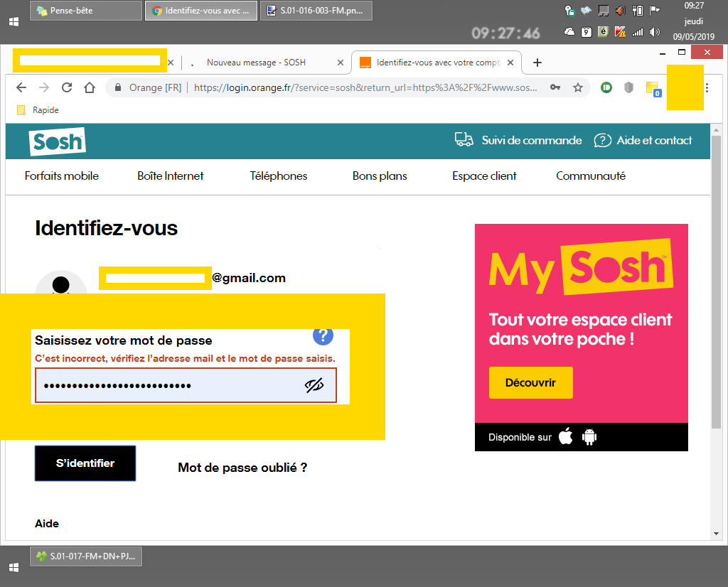Open the Téléphones menu

(x=279, y=176)
